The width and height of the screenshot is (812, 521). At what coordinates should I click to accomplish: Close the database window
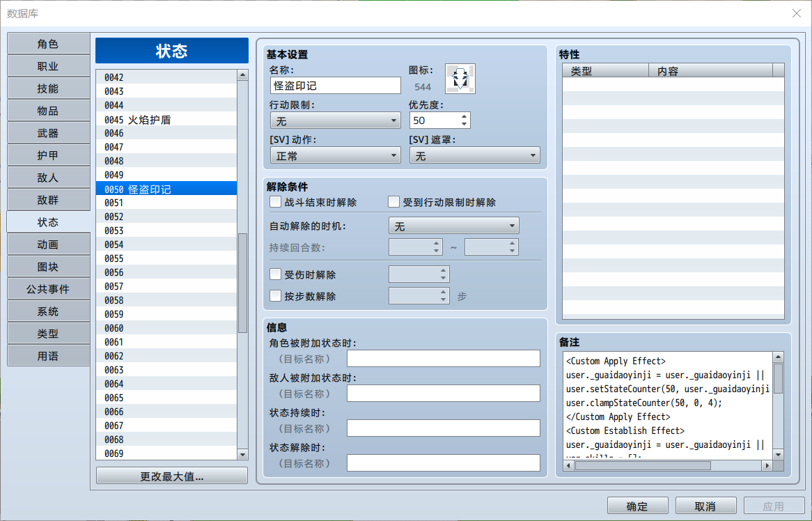point(797,13)
